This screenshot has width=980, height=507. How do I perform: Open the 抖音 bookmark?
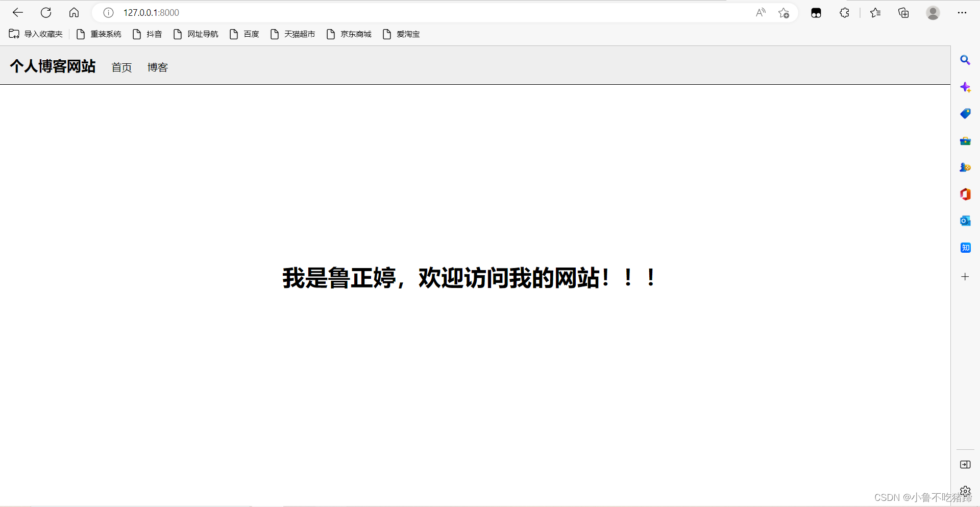click(x=148, y=34)
